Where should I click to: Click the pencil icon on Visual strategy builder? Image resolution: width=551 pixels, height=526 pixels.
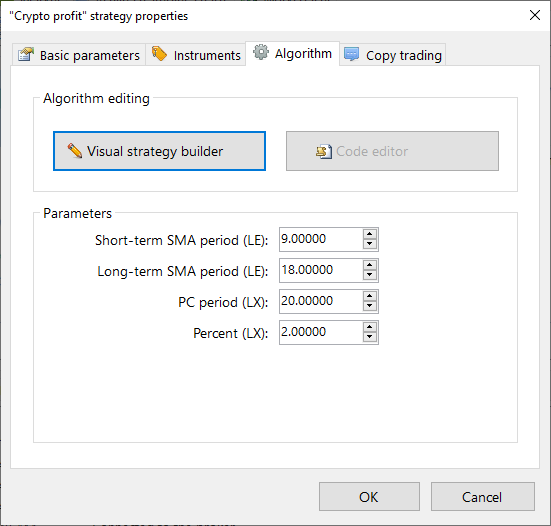pos(74,151)
